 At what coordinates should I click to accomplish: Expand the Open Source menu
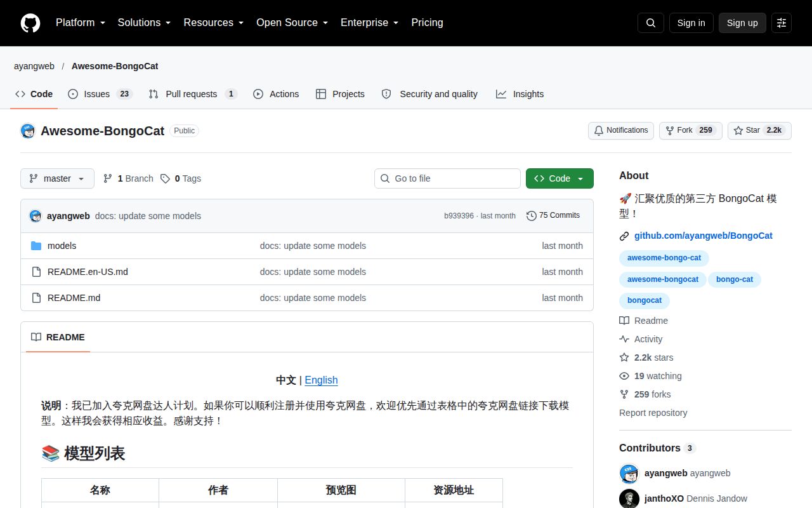[x=292, y=23]
